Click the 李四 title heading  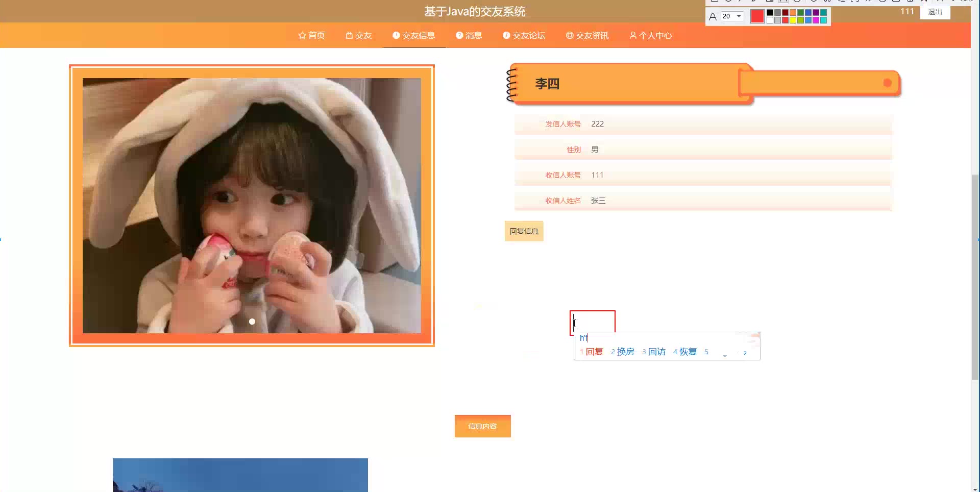click(547, 84)
